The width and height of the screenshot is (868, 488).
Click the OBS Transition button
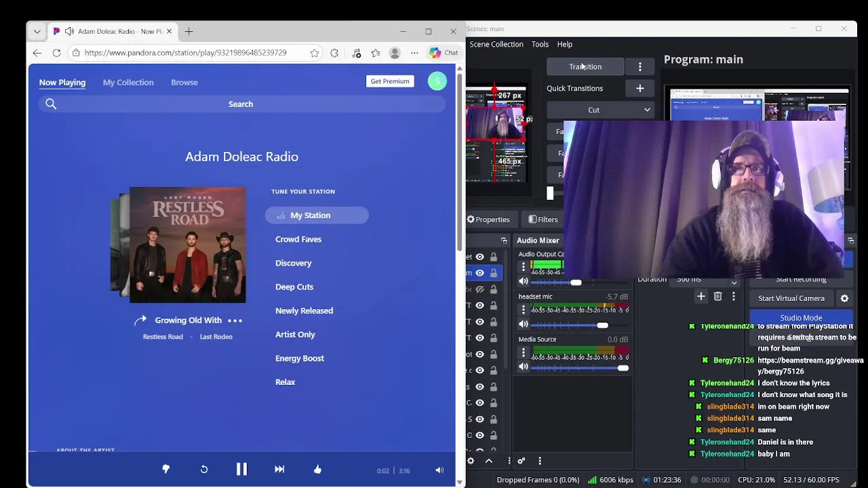[x=585, y=66]
